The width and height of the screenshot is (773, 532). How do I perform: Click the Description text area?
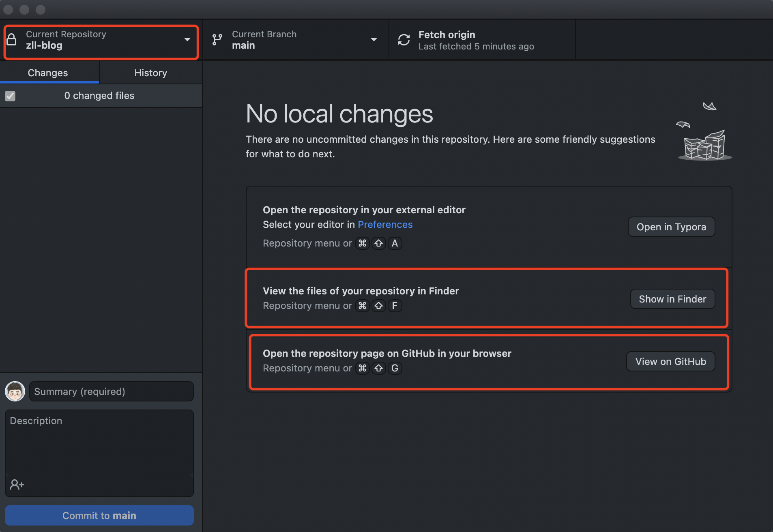99,443
